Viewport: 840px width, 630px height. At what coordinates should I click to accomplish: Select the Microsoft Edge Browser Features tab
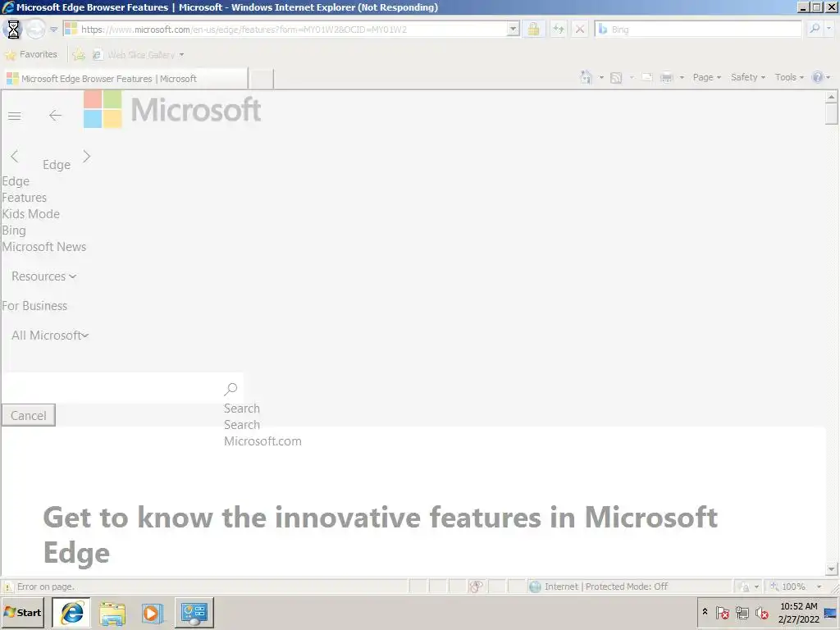pos(125,79)
